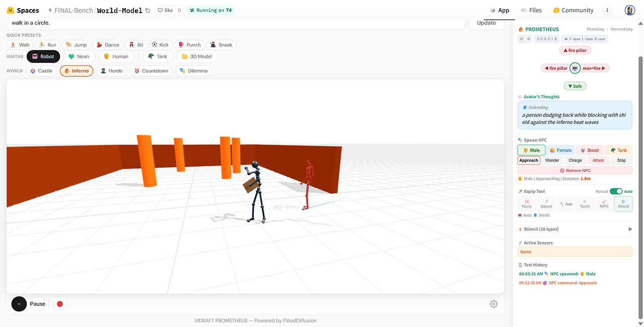
Task: Click the Remove NPC button
Action: coord(575,171)
